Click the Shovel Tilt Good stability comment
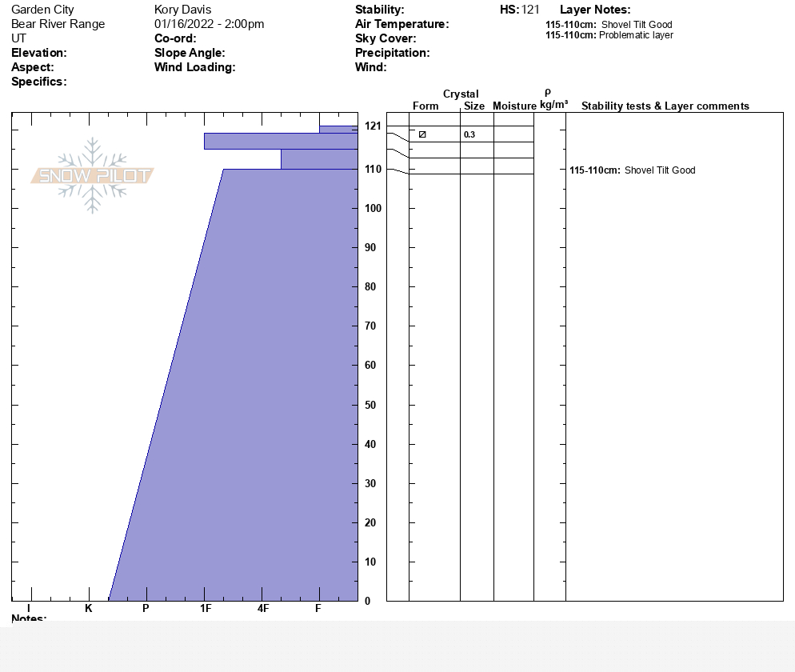This screenshot has width=795, height=672. pyautogui.click(x=633, y=170)
